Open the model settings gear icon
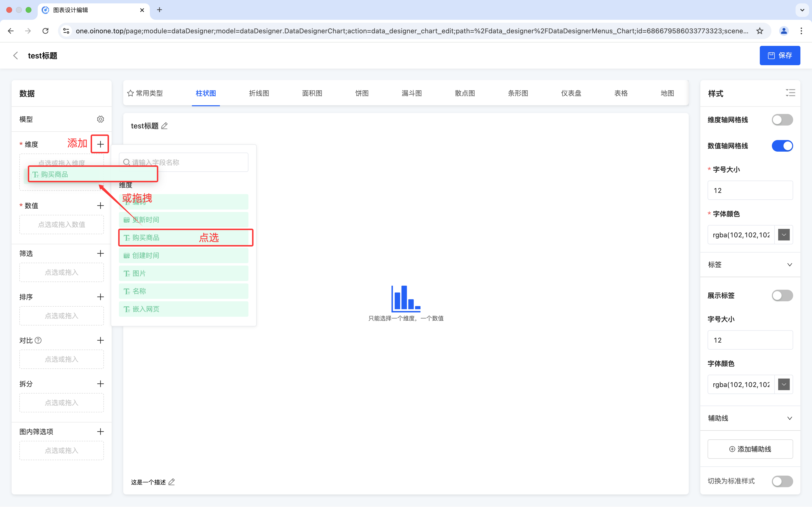 tap(100, 119)
